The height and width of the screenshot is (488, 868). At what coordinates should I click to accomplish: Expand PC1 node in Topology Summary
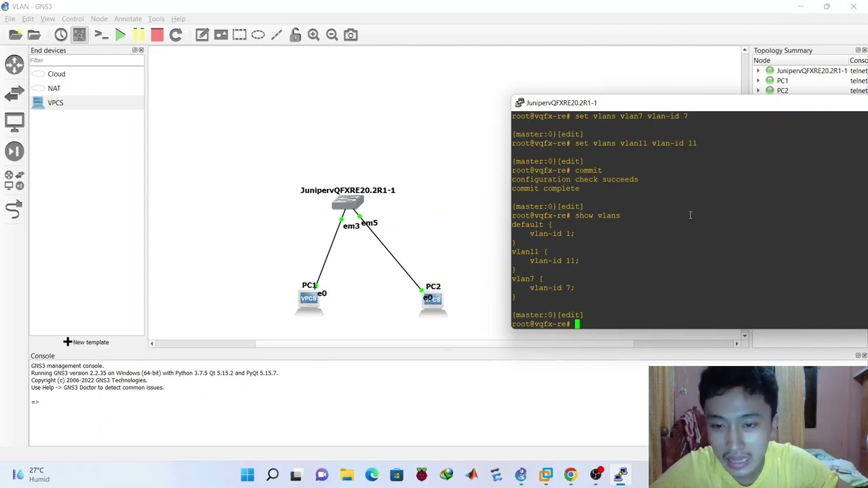[x=758, y=81]
